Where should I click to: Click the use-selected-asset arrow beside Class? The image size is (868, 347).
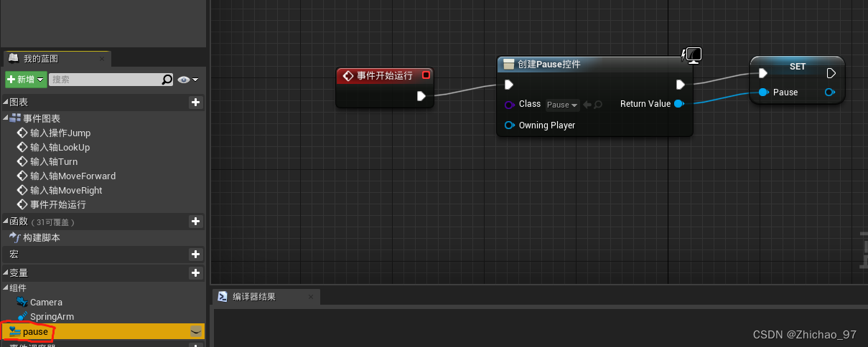click(587, 105)
